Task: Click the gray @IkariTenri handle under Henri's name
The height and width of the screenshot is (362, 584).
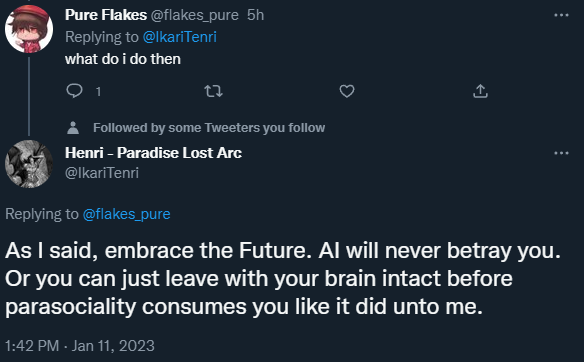Action: coord(102,173)
